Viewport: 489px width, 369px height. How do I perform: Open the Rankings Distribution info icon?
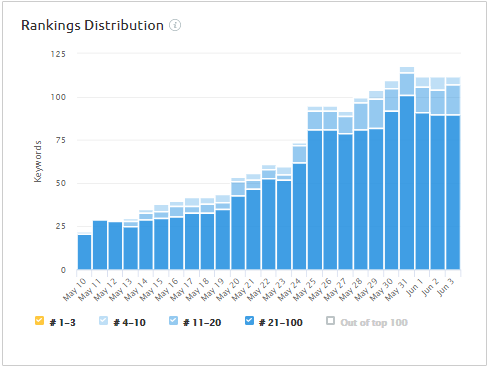pyautogui.click(x=175, y=25)
